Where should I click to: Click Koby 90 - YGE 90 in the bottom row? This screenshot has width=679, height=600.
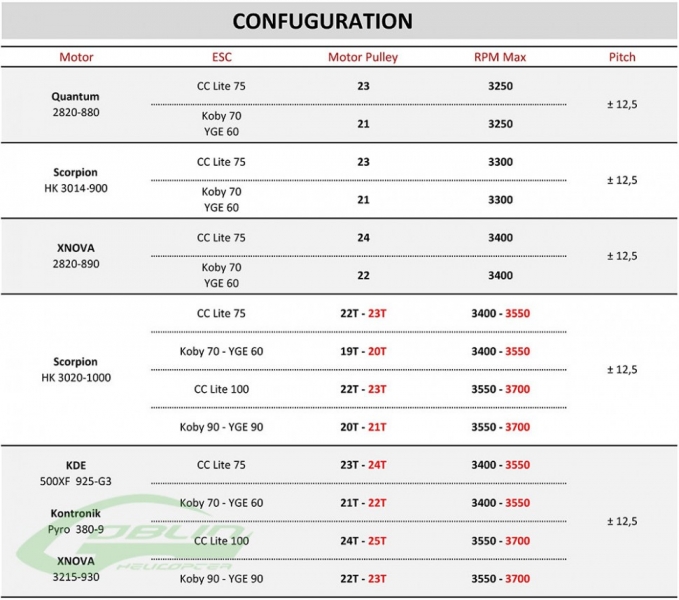pyautogui.click(x=222, y=578)
